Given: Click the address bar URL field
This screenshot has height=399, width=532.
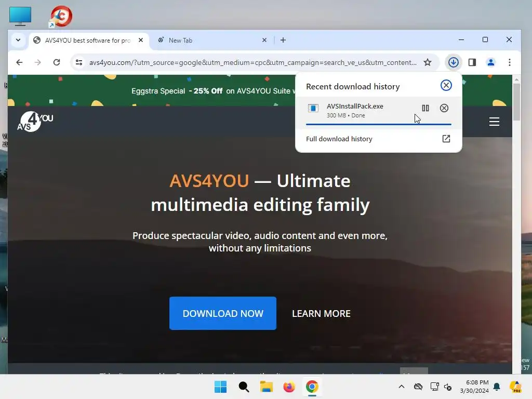Looking at the screenshot, I should [253, 62].
